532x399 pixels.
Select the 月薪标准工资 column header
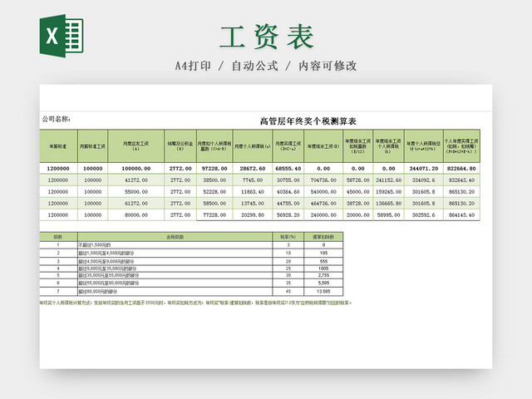[x=92, y=146]
